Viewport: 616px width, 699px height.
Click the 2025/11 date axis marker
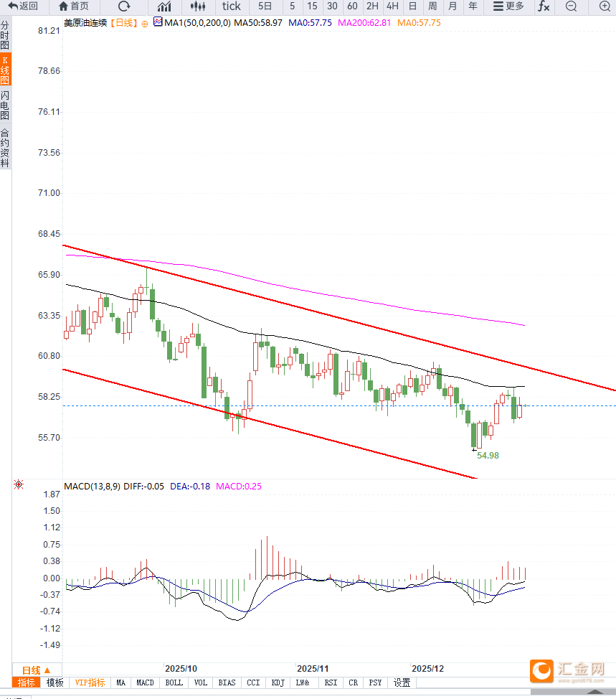(x=313, y=669)
